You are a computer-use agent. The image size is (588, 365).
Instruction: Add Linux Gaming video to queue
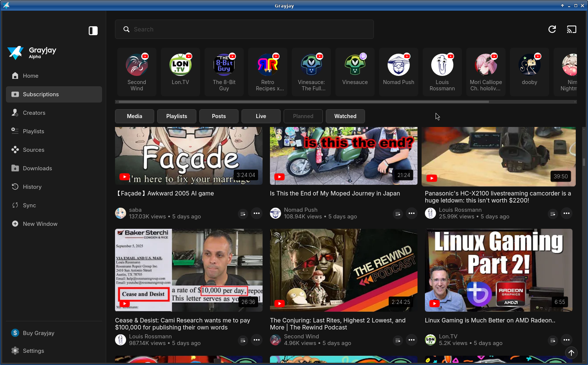point(553,340)
